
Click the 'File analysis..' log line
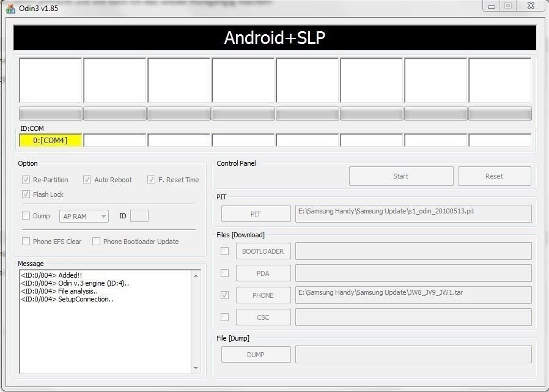point(59,291)
